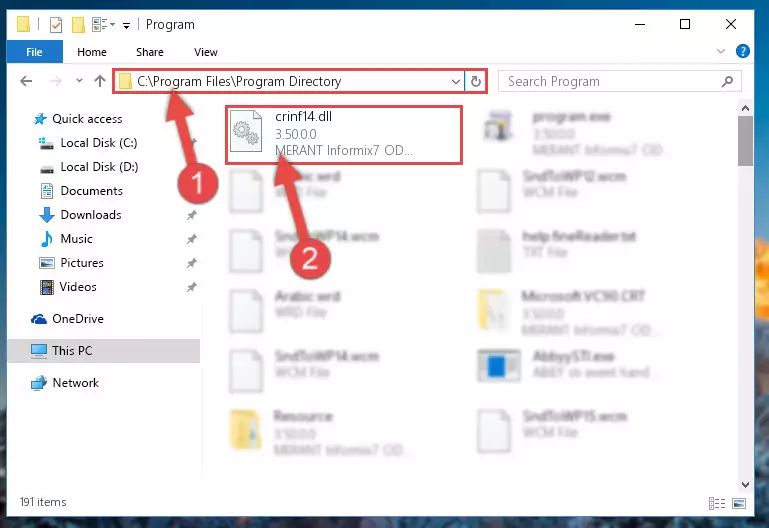This screenshot has width=769, height=528.
Task: Click the scroll down arrow of file list
Action: click(x=745, y=484)
